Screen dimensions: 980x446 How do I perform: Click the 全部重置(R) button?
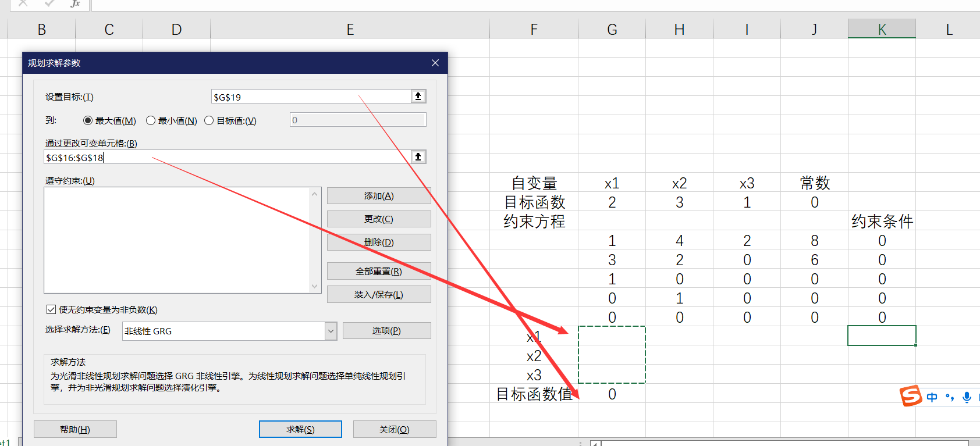[x=379, y=272]
